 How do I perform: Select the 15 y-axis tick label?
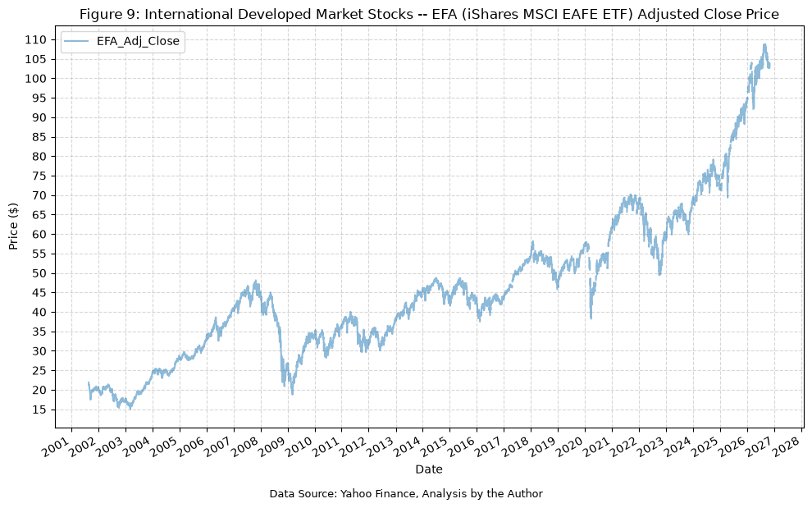click(x=39, y=410)
